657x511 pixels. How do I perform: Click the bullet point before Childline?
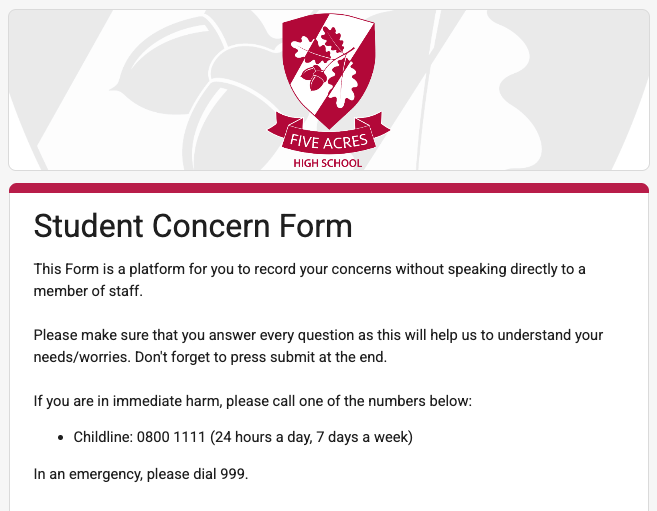pyautogui.click(x=62, y=438)
